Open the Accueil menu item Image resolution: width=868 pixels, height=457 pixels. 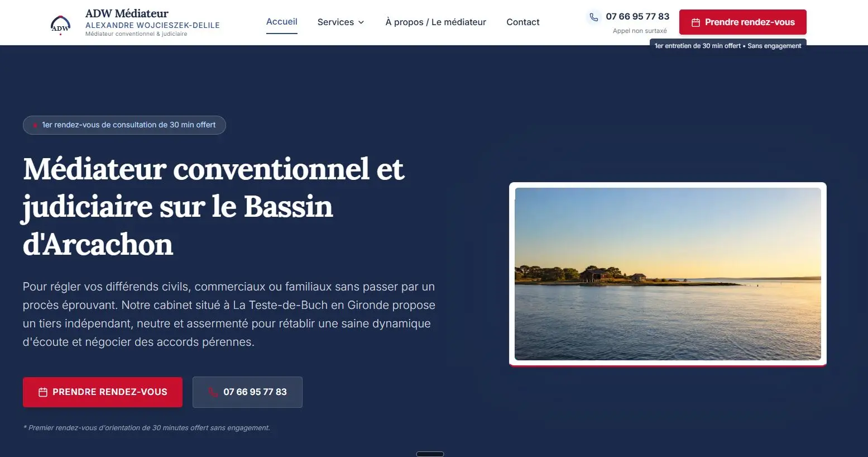coord(282,22)
